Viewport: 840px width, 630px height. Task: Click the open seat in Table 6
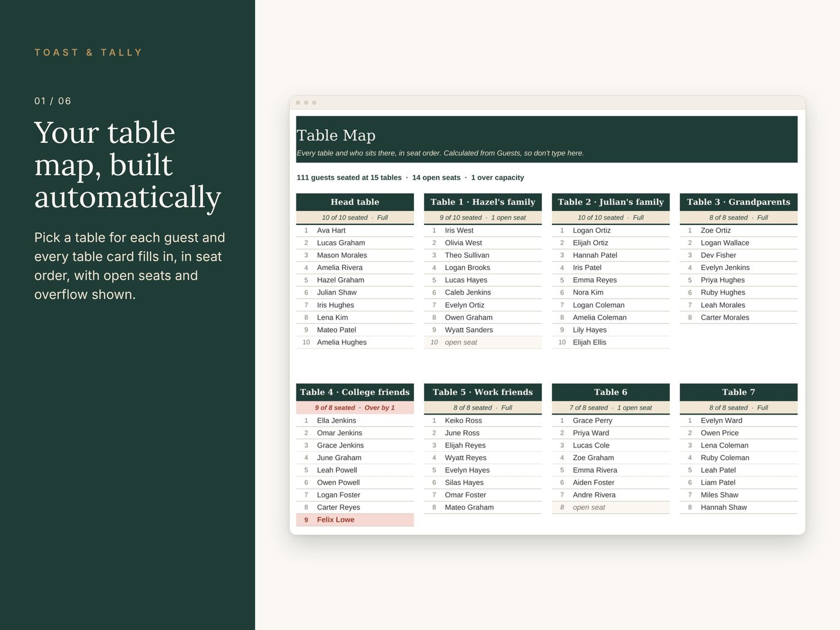(610, 508)
